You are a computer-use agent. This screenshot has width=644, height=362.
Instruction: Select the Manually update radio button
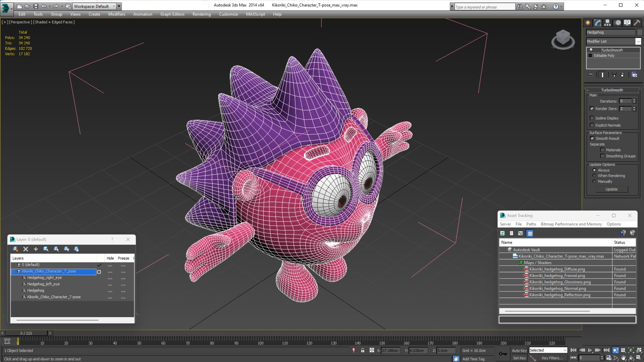(594, 181)
